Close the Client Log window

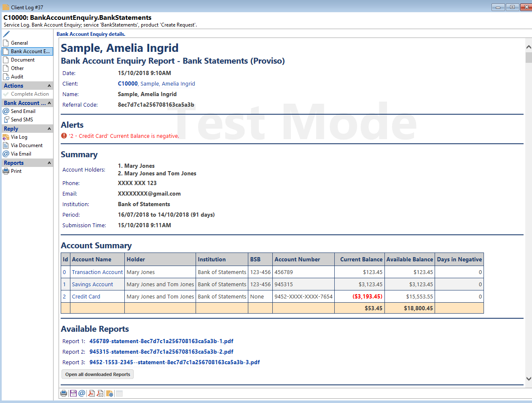[526, 7]
